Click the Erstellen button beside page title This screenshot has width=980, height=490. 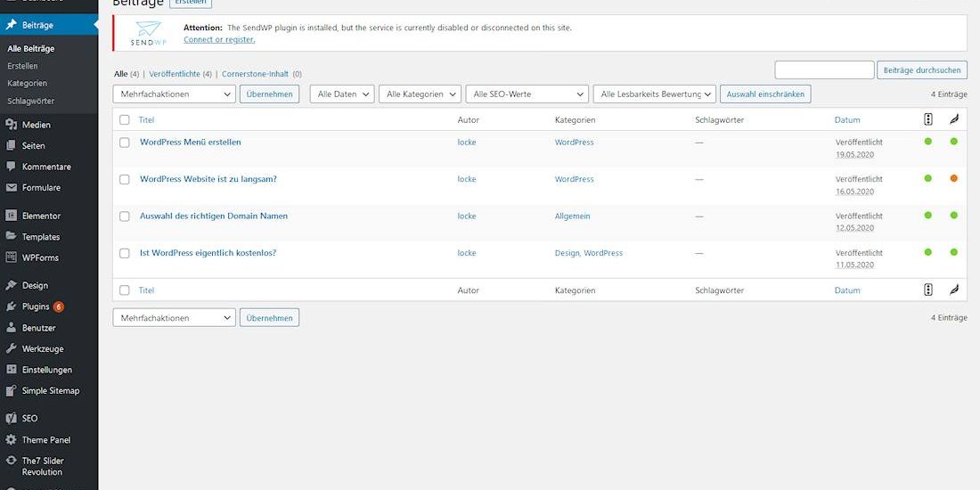pos(191,3)
